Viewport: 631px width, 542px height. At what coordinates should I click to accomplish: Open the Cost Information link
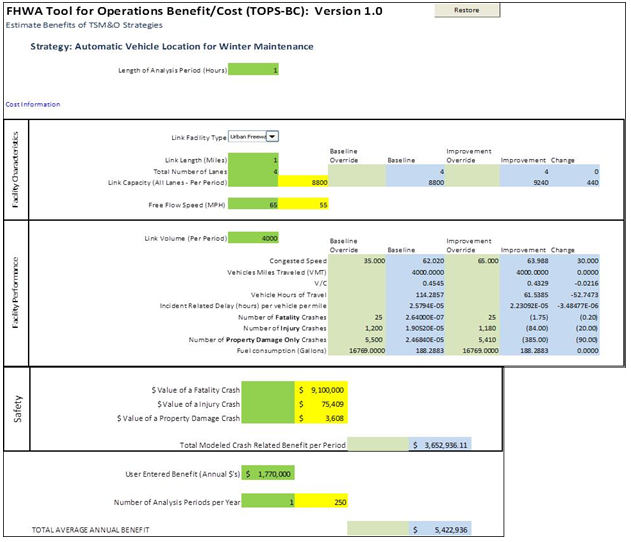pos(33,104)
